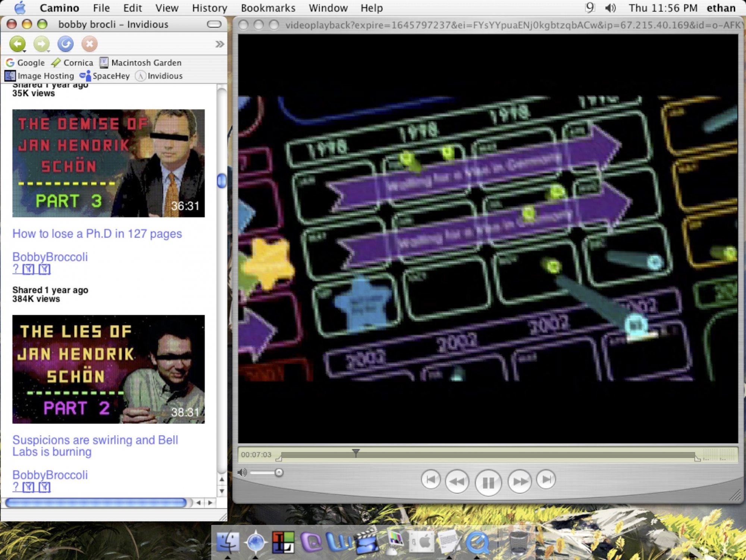This screenshot has height=560, width=746.
Task: Click the QuickTime volume slider knob
Action: click(279, 473)
